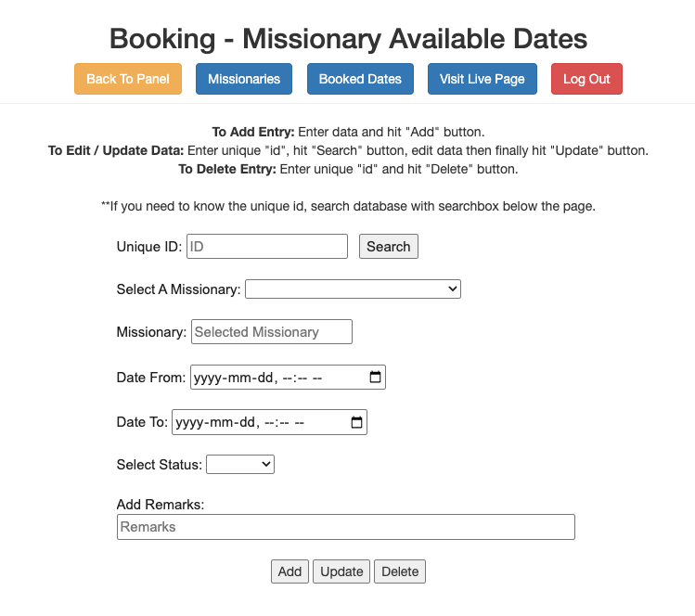Focus the Unique ID input field
Screen dimensions: 695x616
pos(267,247)
